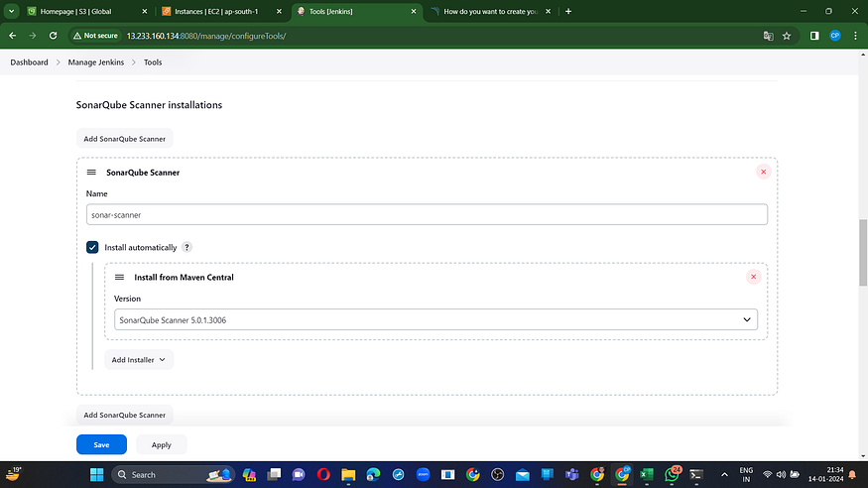
Task: Open the terminal app from the taskbar
Action: [x=696, y=475]
